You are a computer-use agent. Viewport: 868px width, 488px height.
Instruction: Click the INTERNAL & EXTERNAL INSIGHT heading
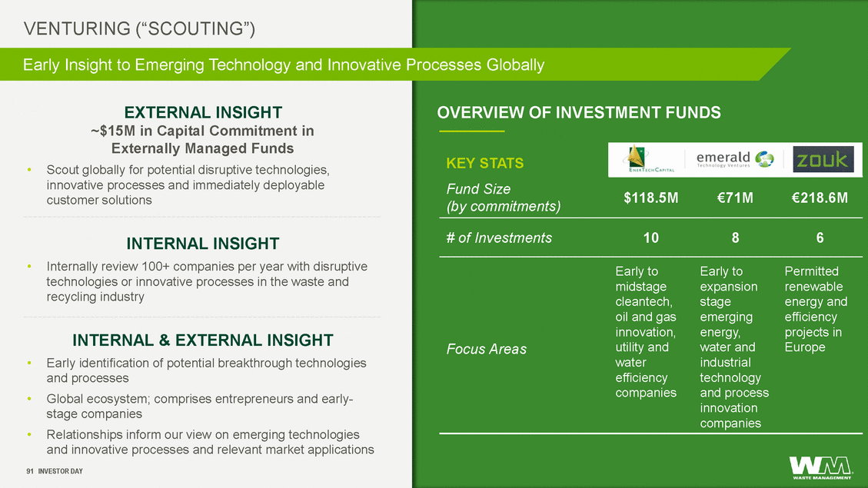pyautogui.click(x=203, y=340)
